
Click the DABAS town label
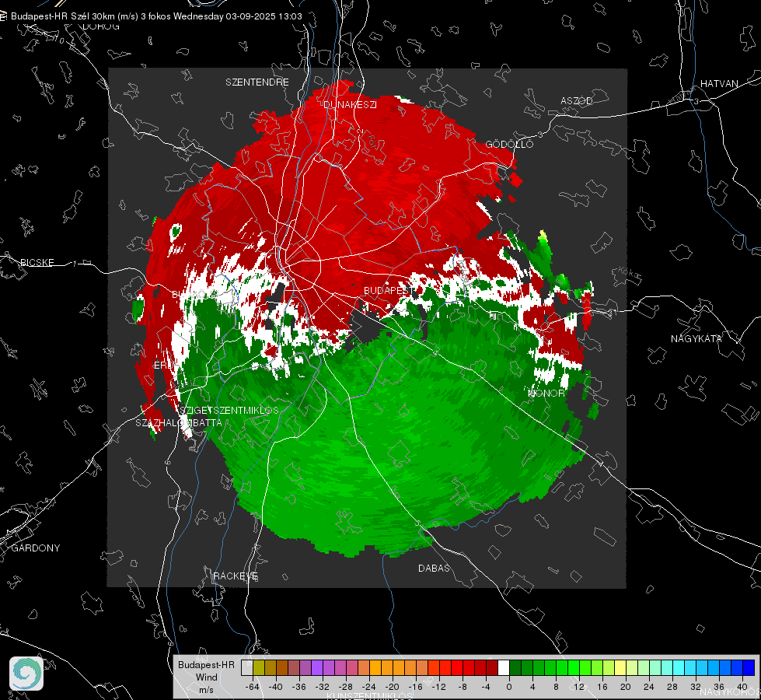tap(435, 568)
